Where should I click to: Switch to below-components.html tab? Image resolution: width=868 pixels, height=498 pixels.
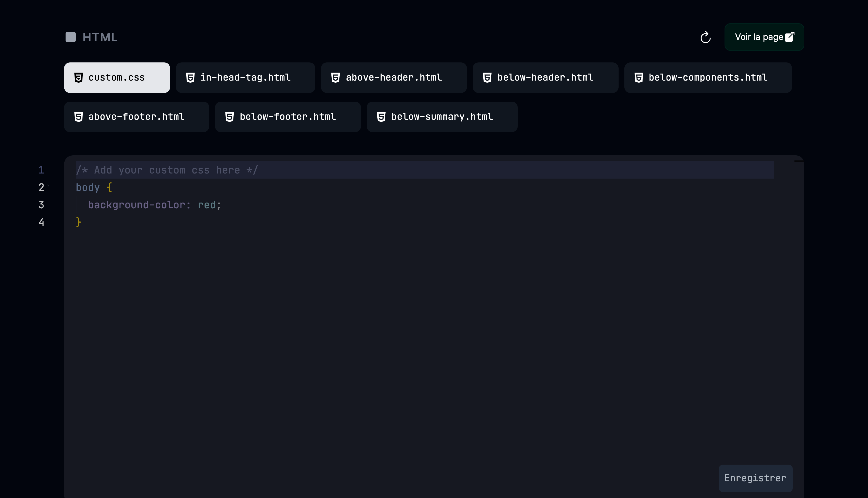pyautogui.click(x=708, y=77)
